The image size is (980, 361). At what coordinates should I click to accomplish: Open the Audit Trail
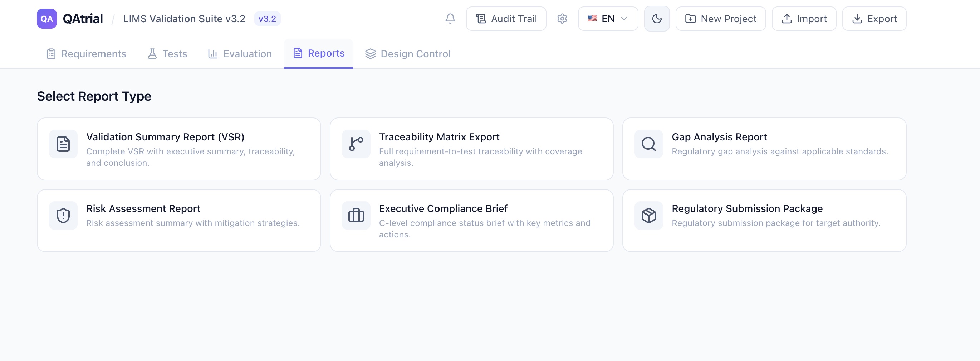click(506, 19)
